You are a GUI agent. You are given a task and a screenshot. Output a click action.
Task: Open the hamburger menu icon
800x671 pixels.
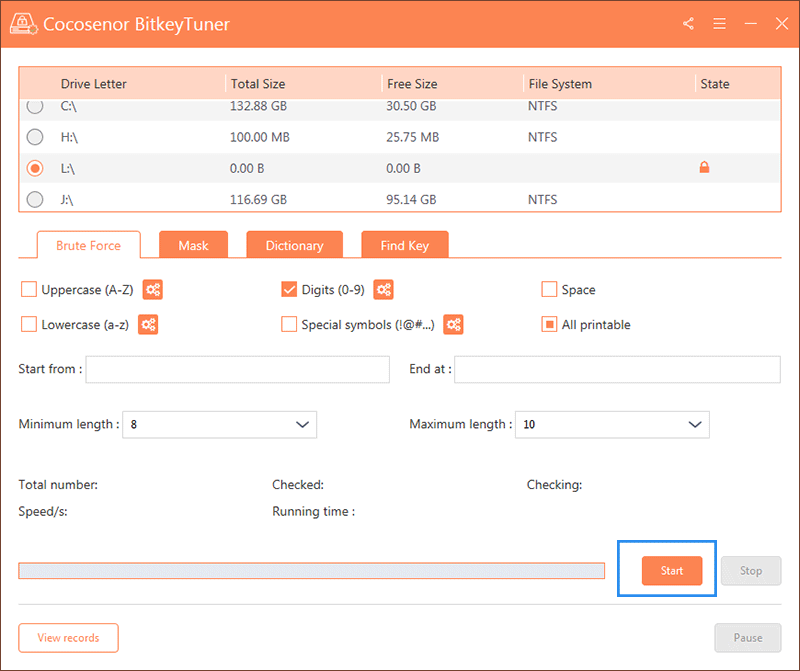coord(719,23)
